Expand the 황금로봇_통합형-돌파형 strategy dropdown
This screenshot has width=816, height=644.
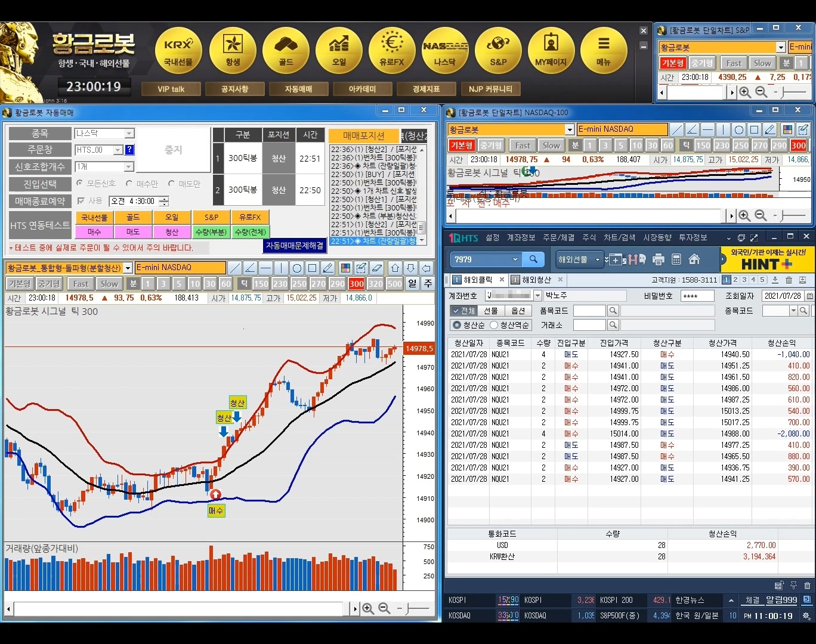[x=128, y=268]
